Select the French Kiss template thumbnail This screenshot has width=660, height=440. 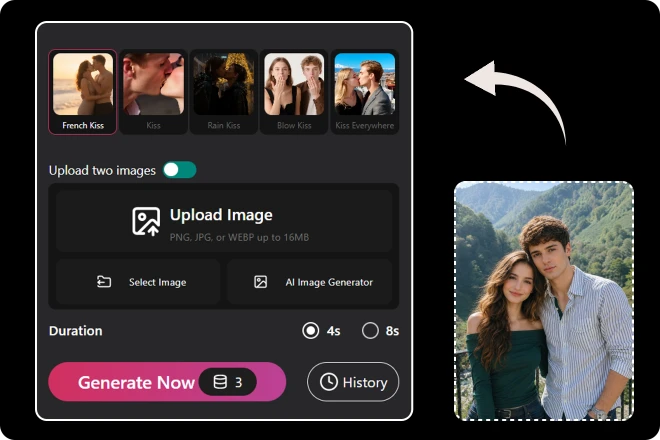[x=83, y=84]
